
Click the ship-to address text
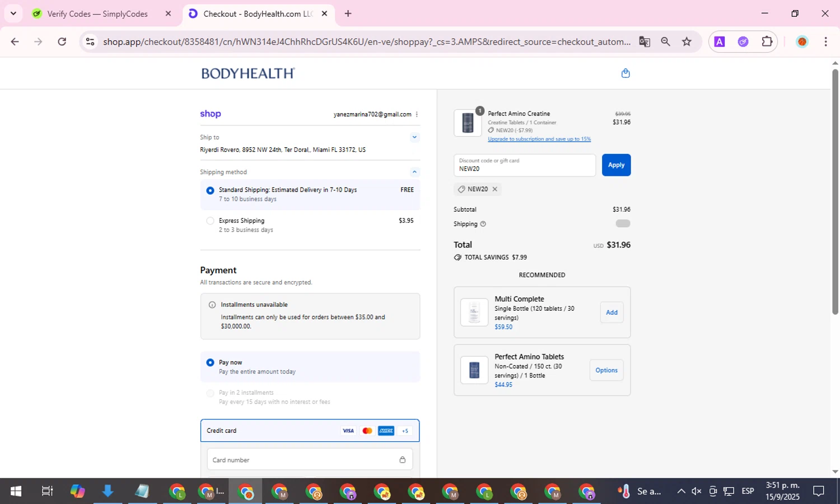[283, 150]
